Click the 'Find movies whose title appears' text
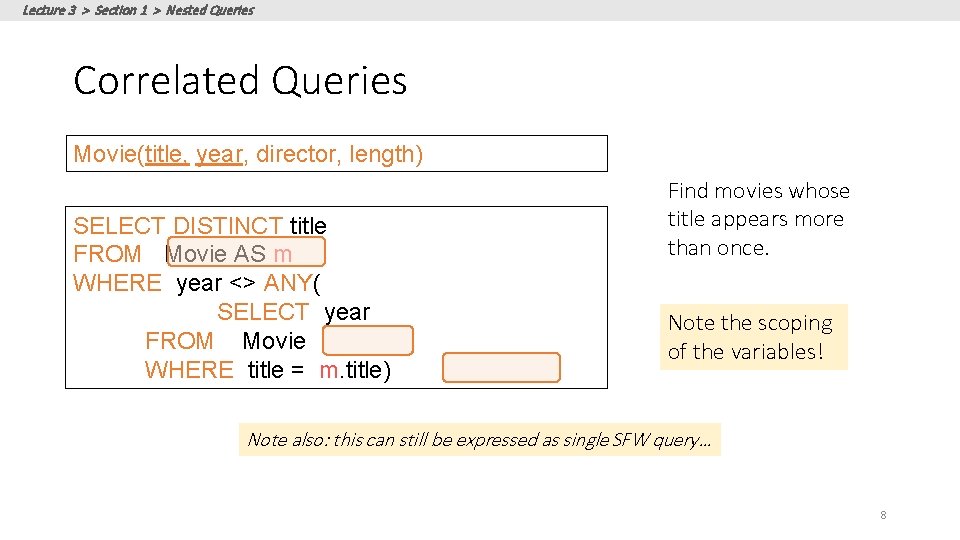 pos(759,219)
